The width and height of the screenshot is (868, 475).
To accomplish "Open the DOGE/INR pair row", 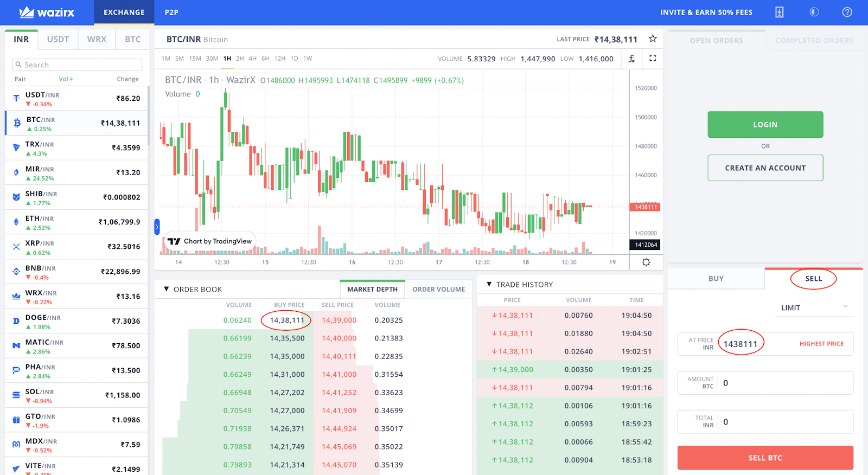I will coord(76,322).
